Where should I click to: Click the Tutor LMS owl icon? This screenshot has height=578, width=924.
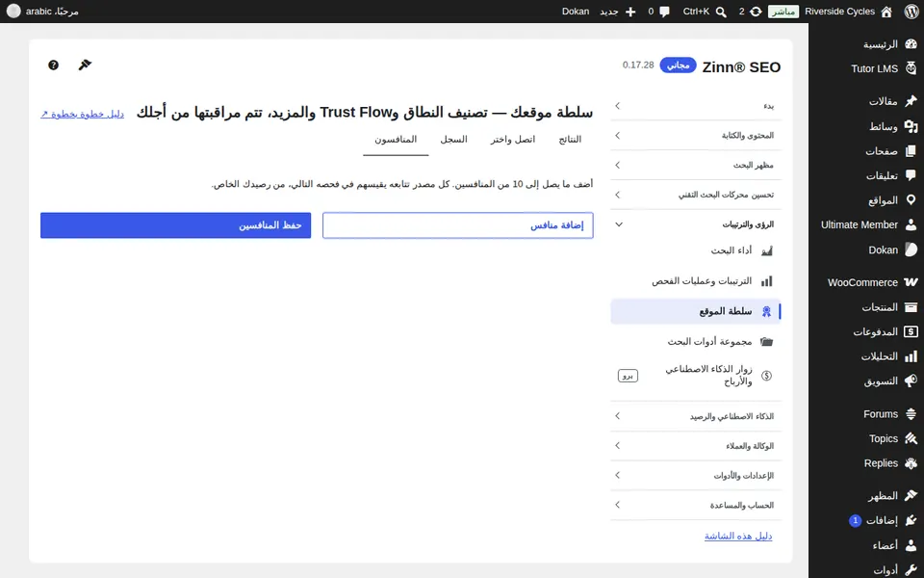coord(911,68)
